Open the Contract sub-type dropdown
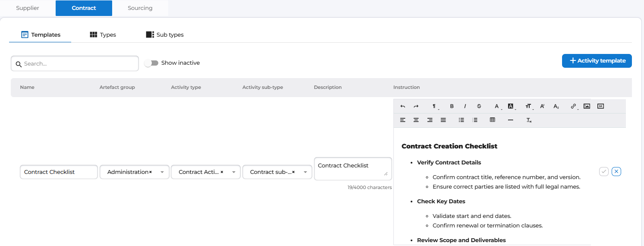 pos(305,172)
